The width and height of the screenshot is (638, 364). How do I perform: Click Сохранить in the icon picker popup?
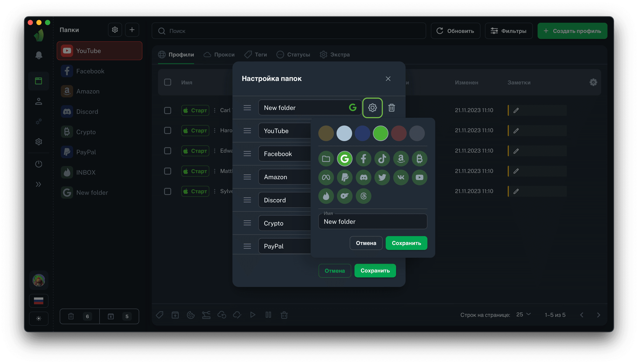pos(406,243)
